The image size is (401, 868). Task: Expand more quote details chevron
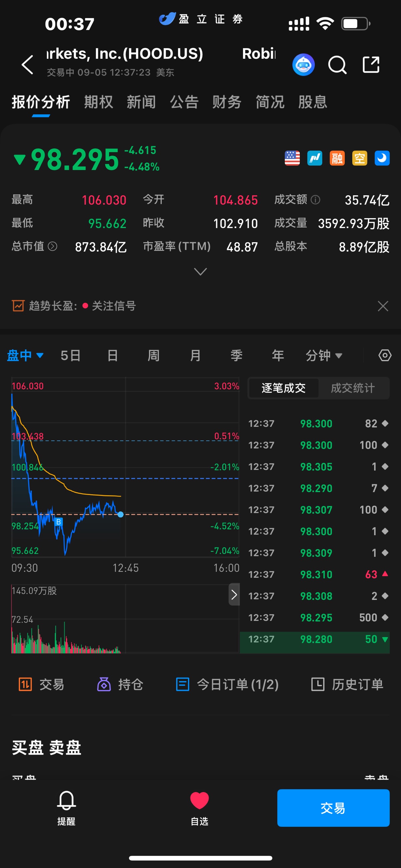200,271
